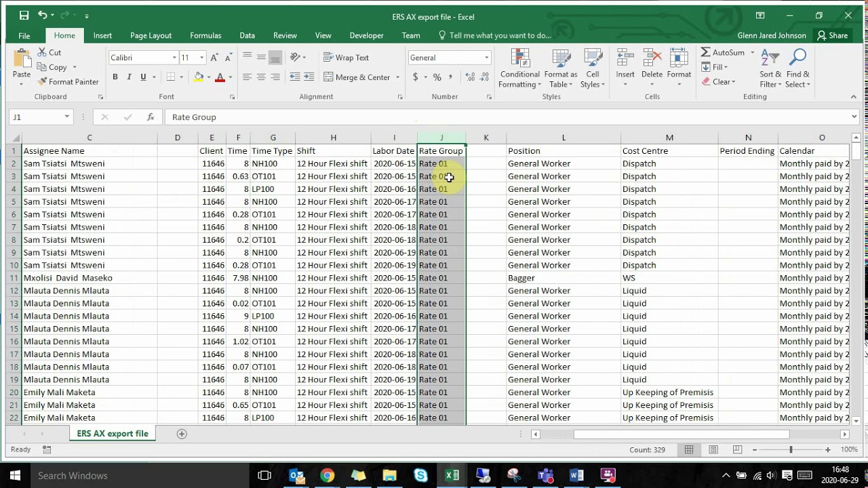Screen dimensions: 868x488
Task: Adjust the zoom slider handle
Action: [x=791, y=450]
